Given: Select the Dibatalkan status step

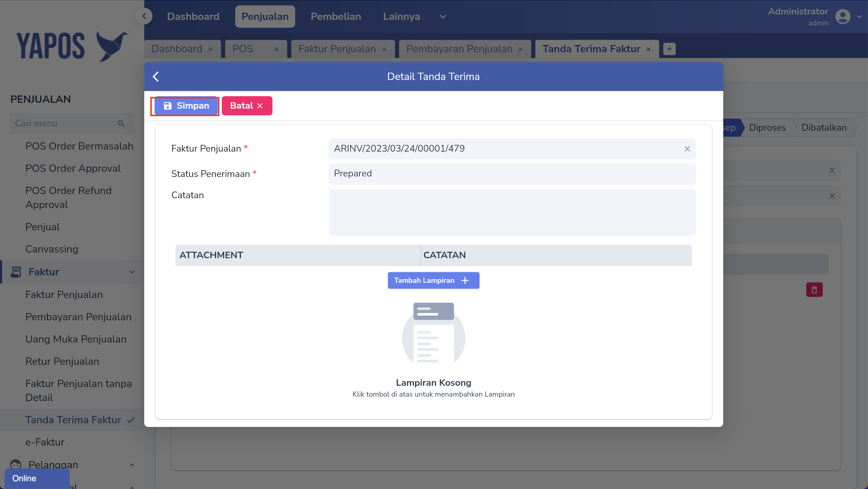Looking at the screenshot, I should click(x=824, y=128).
